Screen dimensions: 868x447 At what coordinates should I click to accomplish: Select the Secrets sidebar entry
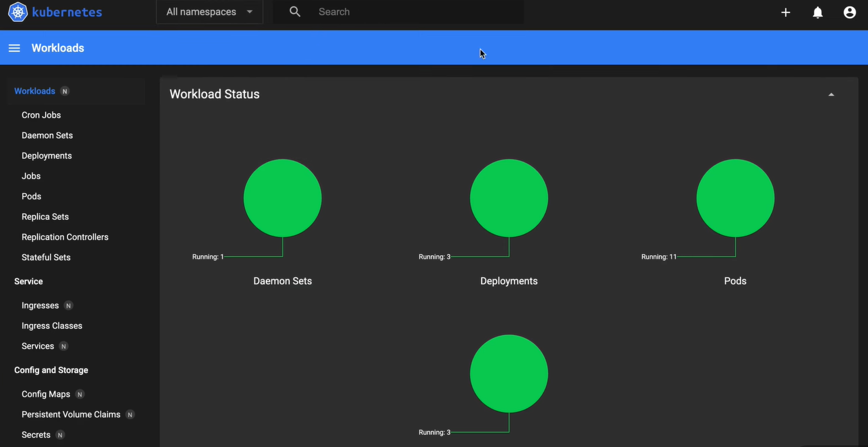pyautogui.click(x=36, y=435)
